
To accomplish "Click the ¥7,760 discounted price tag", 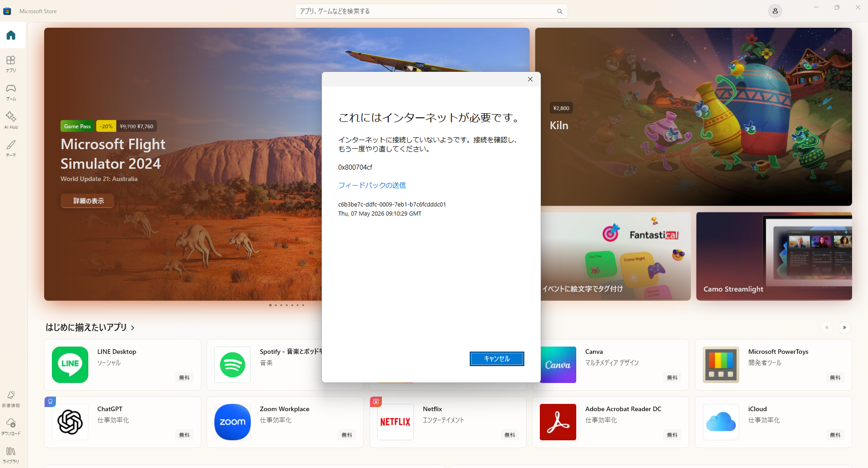I will [x=145, y=126].
